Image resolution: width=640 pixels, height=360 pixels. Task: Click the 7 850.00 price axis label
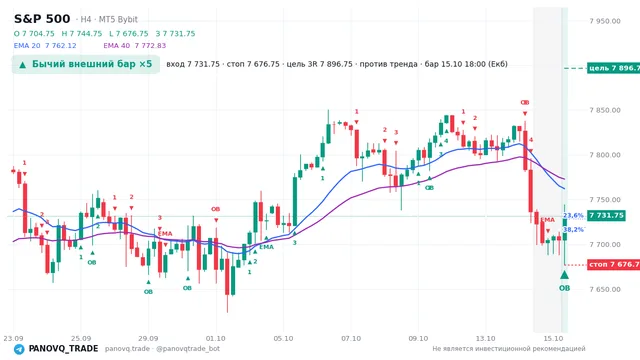(x=605, y=110)
